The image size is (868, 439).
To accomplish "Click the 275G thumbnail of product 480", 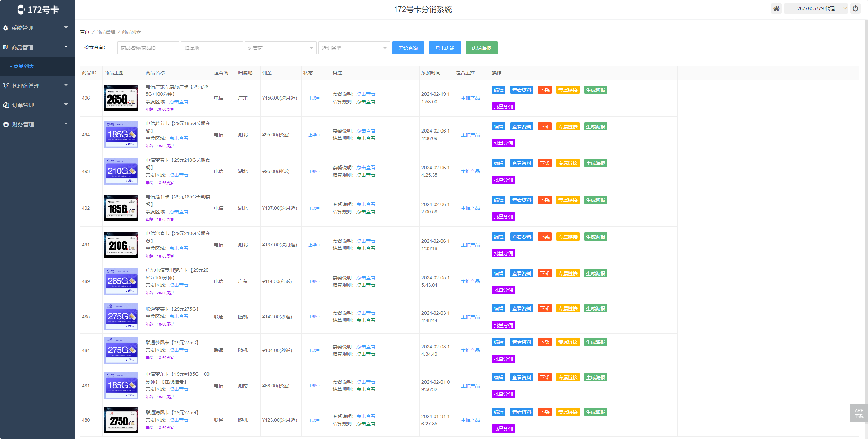I will [121, 420].
